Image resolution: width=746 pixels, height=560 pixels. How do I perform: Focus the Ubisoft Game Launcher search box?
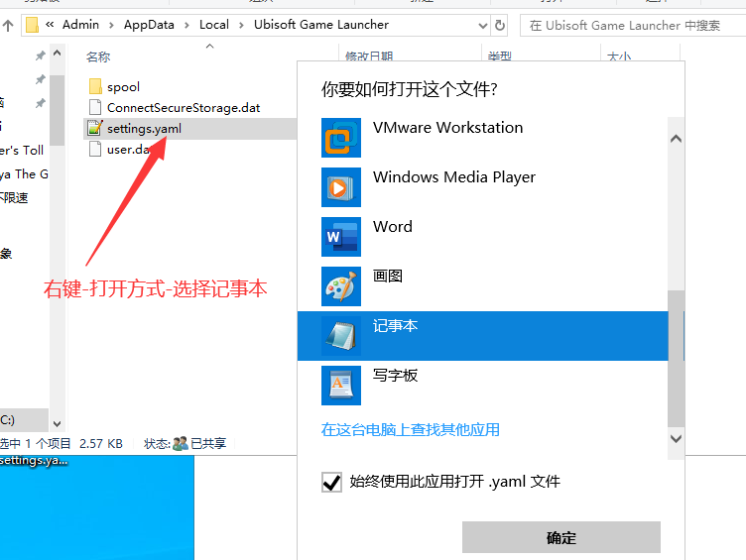pyautogui.click(x=633, y=25)
